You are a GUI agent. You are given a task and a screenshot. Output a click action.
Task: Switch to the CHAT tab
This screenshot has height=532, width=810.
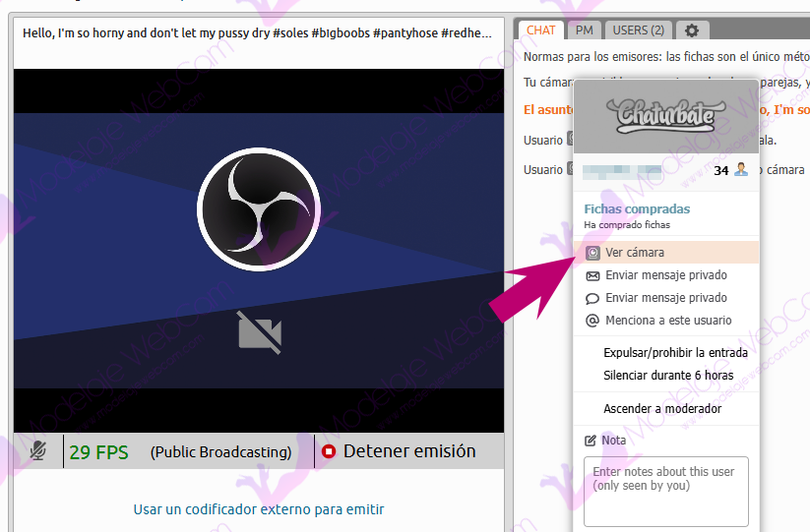(540, 30)
